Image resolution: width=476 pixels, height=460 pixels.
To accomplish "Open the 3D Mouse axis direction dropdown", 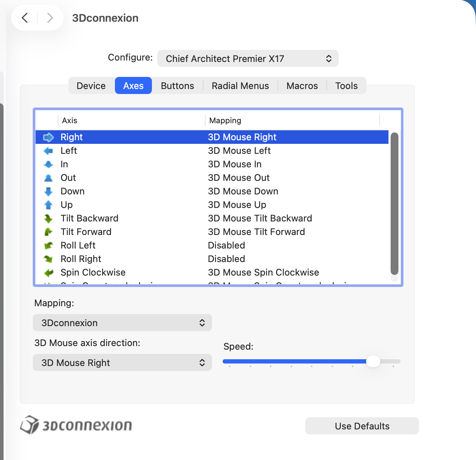I will (122, 362).
